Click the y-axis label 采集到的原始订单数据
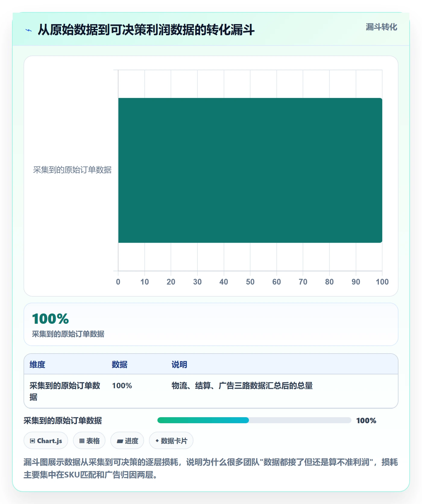The height and width of the screenshot is (504, 422). coord(72,170)
